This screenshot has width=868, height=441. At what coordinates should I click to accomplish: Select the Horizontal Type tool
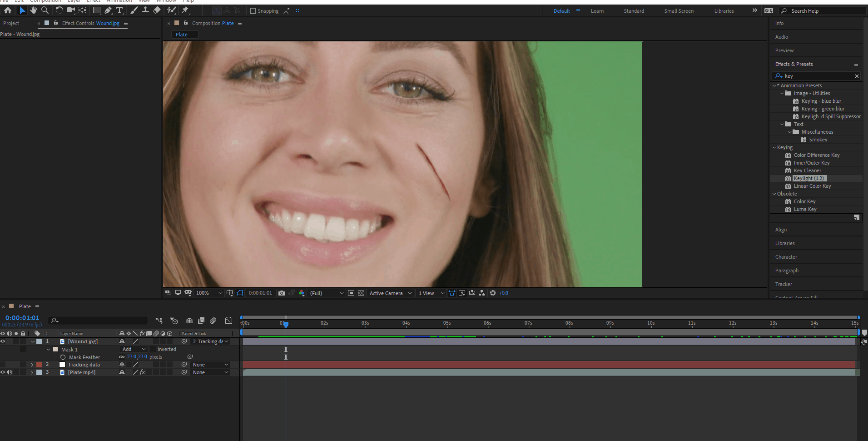pos(119,10)
